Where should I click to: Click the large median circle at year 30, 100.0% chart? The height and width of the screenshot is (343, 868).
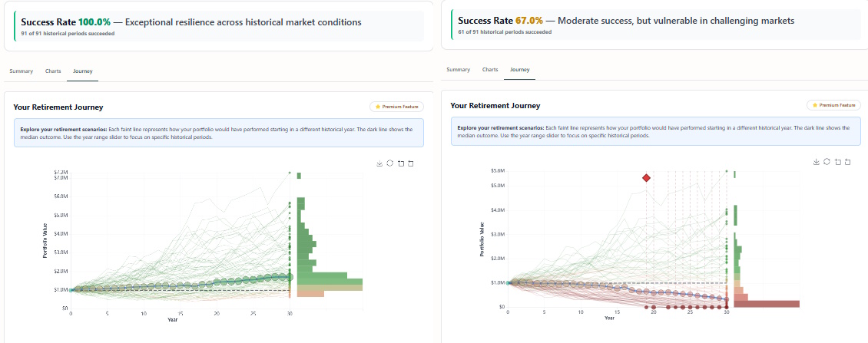[290, 276]
